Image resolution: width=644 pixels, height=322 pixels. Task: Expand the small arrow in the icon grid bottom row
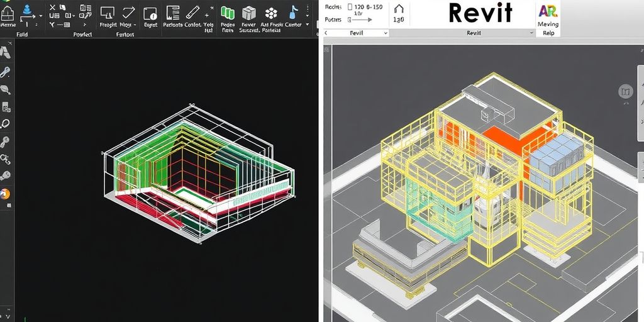(x=85, y=25)
